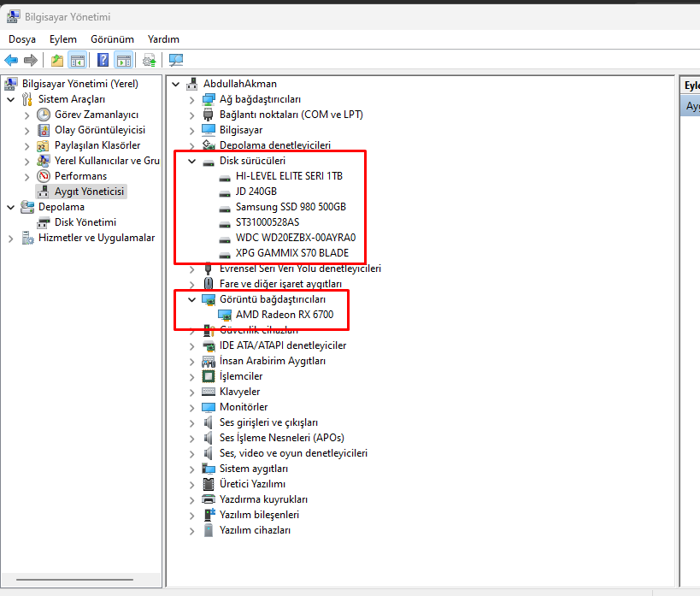Screen dimensions: 700x596
Task: Click the Klavyeler keyboard icon
Action: pos(209,392)
